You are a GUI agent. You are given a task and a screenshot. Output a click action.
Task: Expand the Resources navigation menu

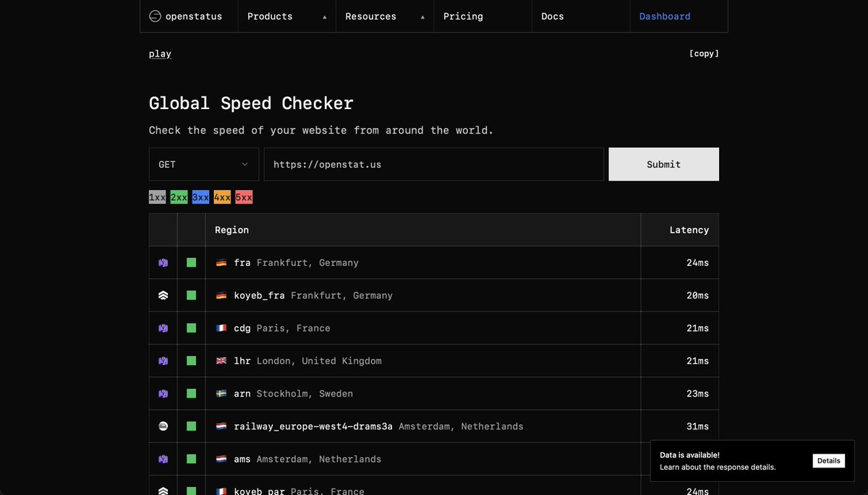(385, 16)
